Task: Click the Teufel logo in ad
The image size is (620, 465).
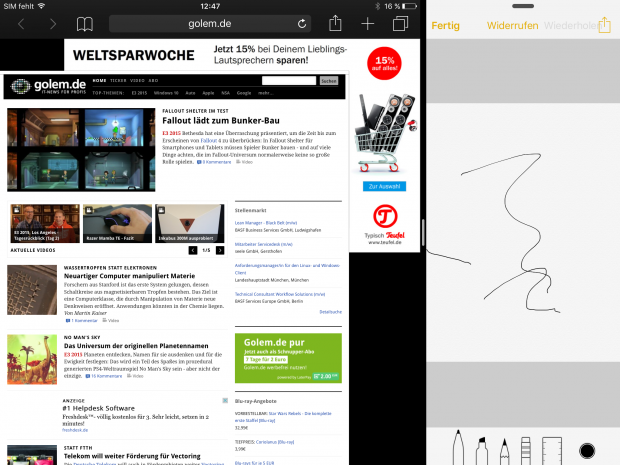Action: 385,216
